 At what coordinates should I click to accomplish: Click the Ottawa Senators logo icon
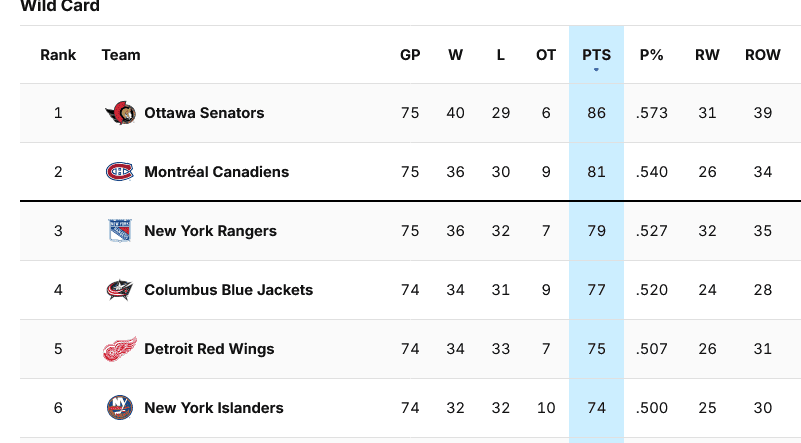120,113
